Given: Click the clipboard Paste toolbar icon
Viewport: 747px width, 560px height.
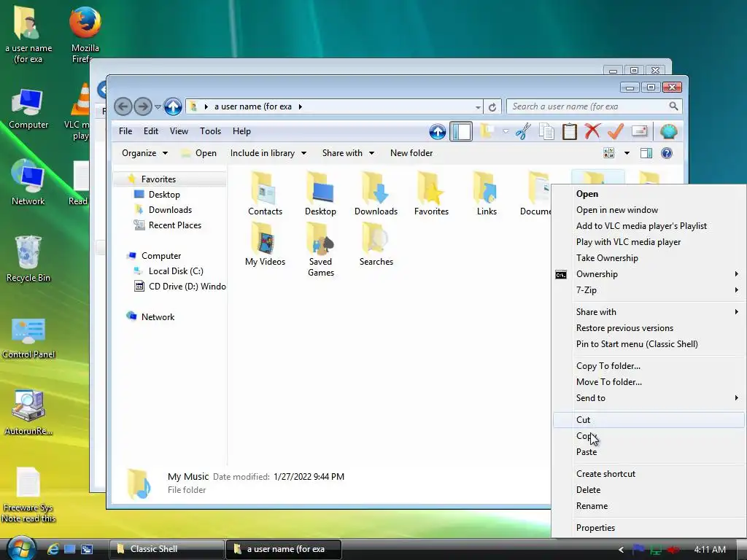Looking at the screenshot, I should 569,131.
